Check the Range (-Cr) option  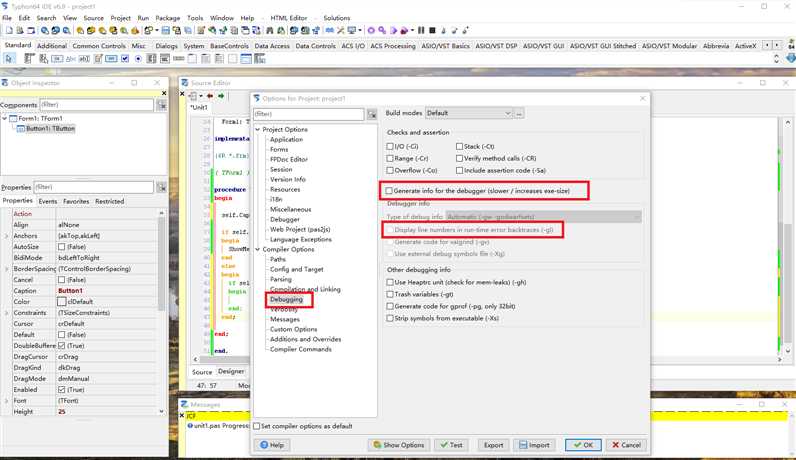[391, 158]
